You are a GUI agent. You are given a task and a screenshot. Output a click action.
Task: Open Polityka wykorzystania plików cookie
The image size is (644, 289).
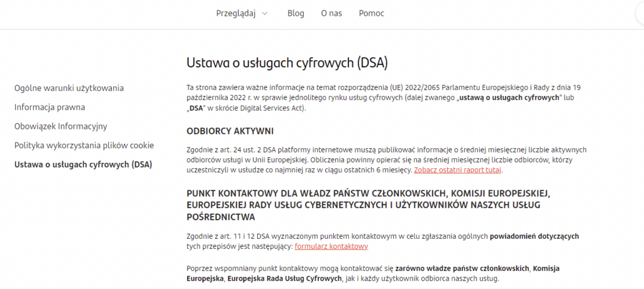click(x=84, y=145)
